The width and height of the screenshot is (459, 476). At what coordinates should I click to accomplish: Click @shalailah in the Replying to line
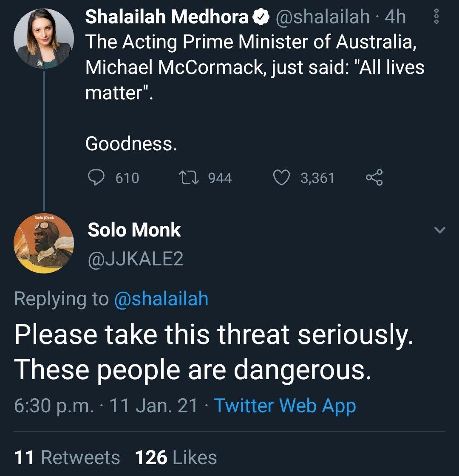(161, 299)
